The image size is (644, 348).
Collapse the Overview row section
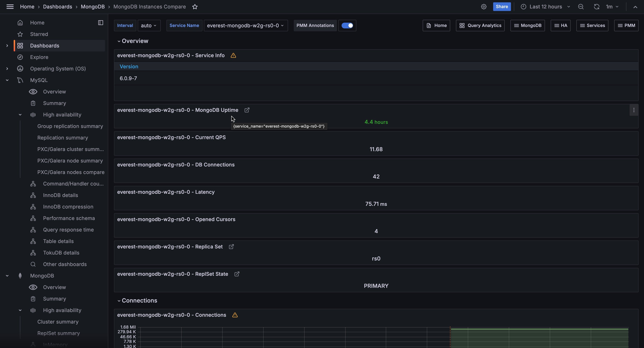click(119, 41)
